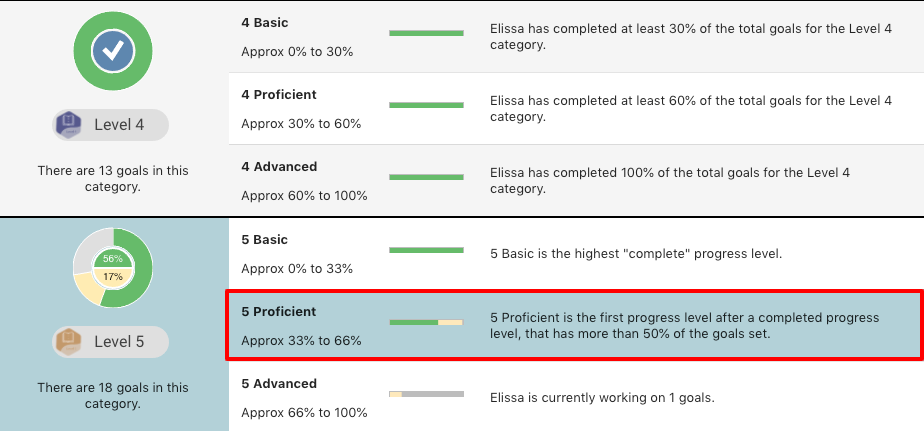
Task: Click the 5 Proficient partial progress bar
Action: pyautogui.click(x=426, y=322)
